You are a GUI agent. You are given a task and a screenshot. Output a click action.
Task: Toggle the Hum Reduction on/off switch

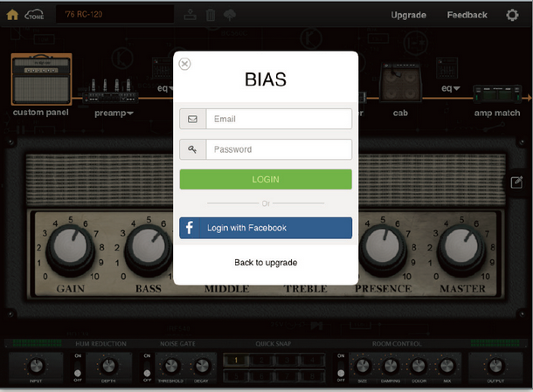coord(78,368)
